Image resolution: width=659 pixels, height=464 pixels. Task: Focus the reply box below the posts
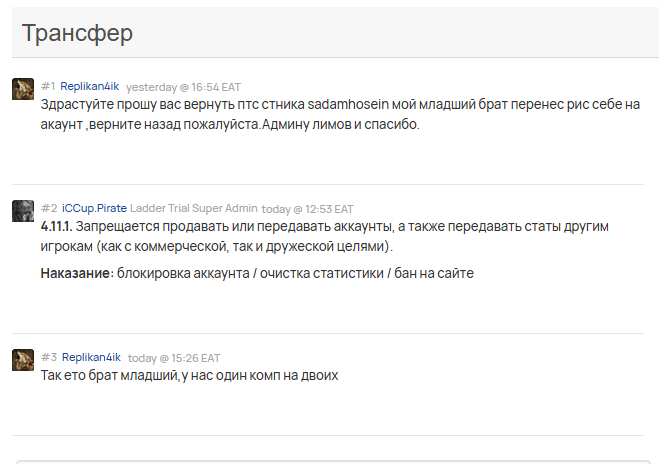pos(333,462)
